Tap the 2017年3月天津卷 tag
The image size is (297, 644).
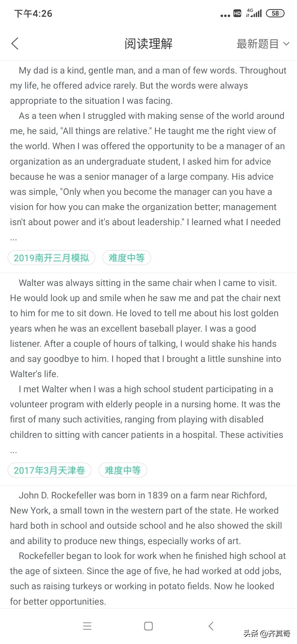click(x=50, y=470)
